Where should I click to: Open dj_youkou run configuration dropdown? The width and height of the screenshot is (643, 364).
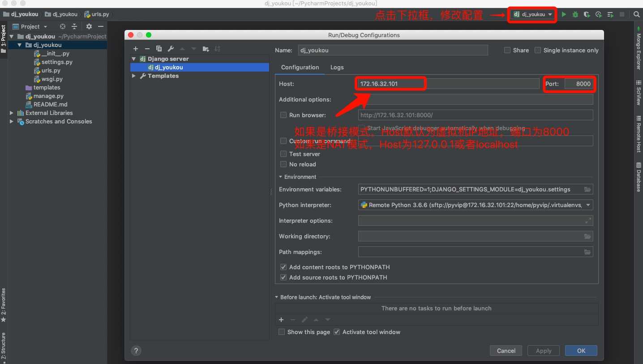coord(532,14)
